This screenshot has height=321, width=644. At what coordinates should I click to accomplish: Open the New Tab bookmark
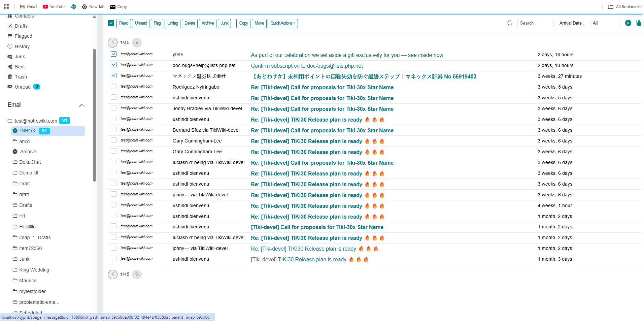(x=93, y=7)
